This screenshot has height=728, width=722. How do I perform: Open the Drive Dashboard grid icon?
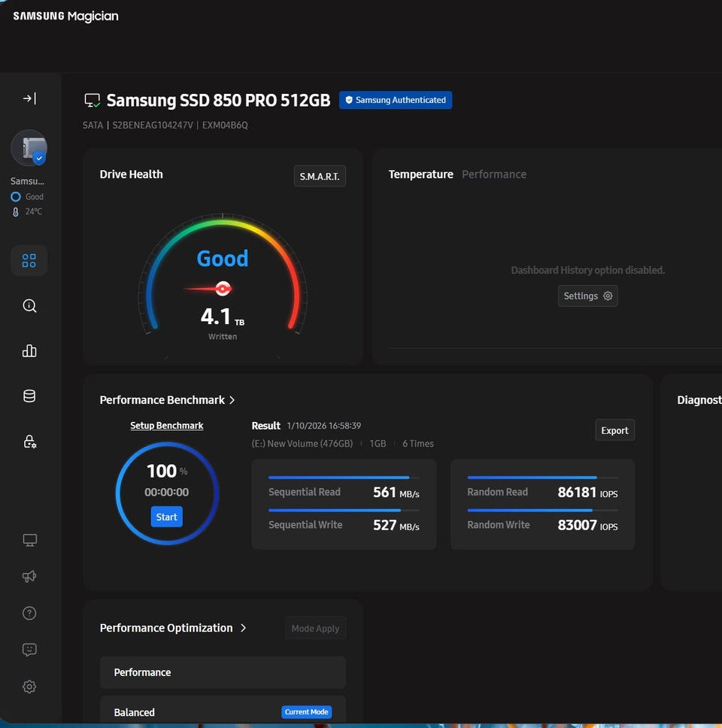click(29, 260)
